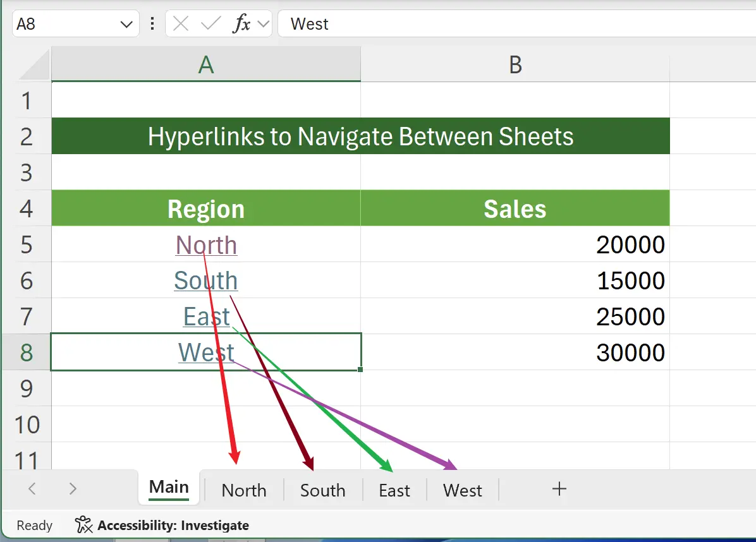This screenshot has width=756, height=542.
Task: Switch to the Main sheet tab
Action: tap(168, 486)
